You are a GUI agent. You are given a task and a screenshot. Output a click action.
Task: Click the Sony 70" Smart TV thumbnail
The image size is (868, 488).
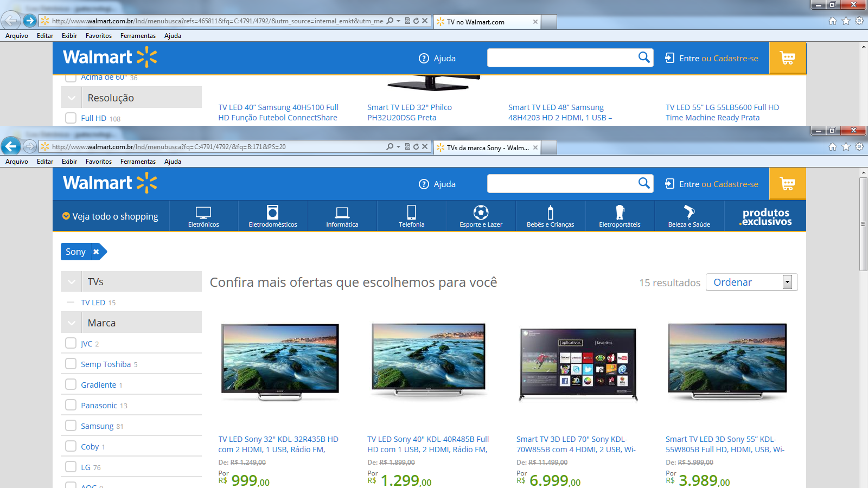[x=578, y=364]
